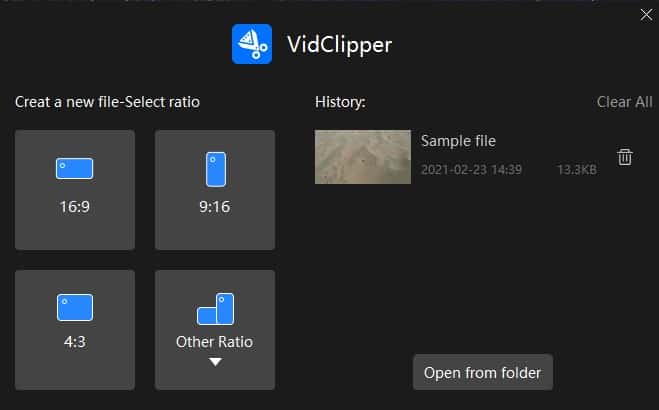Click the Other Ratio combined shapes icon
The image size is (659, 410).
coord(215,309)
